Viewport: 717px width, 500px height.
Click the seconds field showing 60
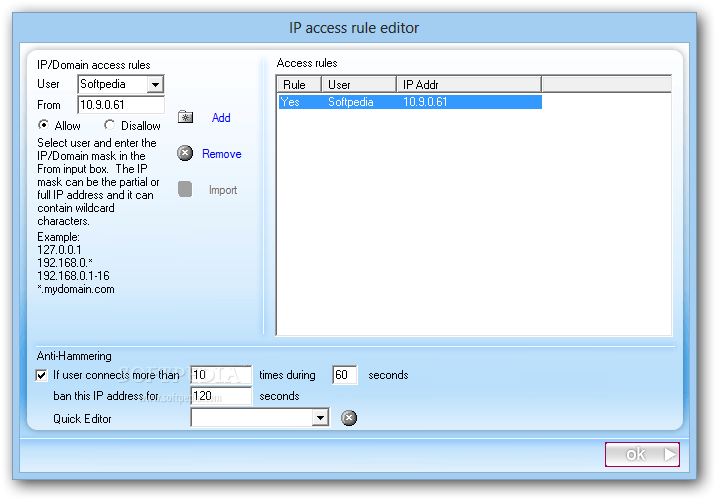coord(345,375)
